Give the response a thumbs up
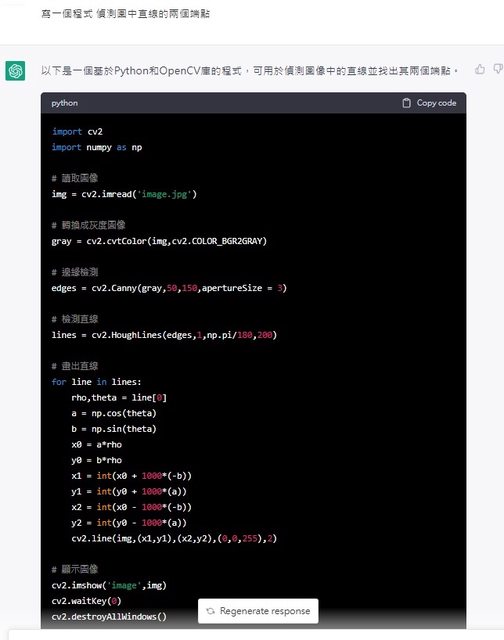This screenshot has height=640, width=504. point(480,69)
